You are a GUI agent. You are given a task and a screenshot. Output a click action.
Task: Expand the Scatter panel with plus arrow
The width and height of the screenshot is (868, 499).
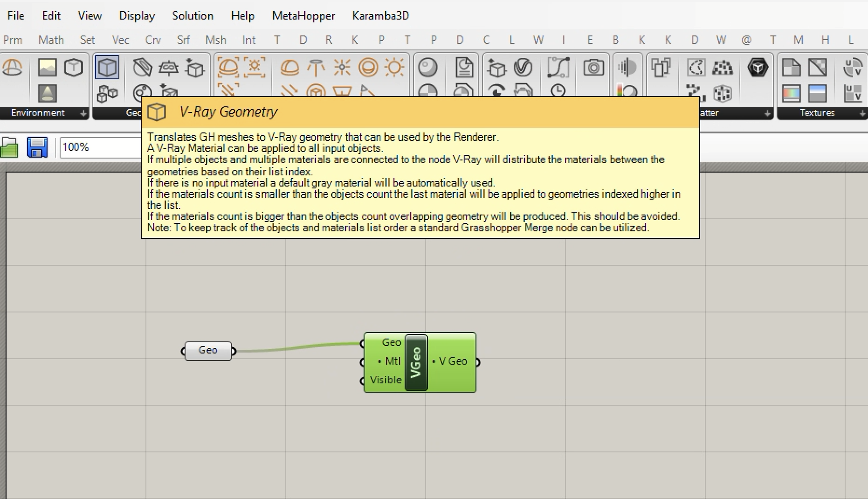coord(767,113)
